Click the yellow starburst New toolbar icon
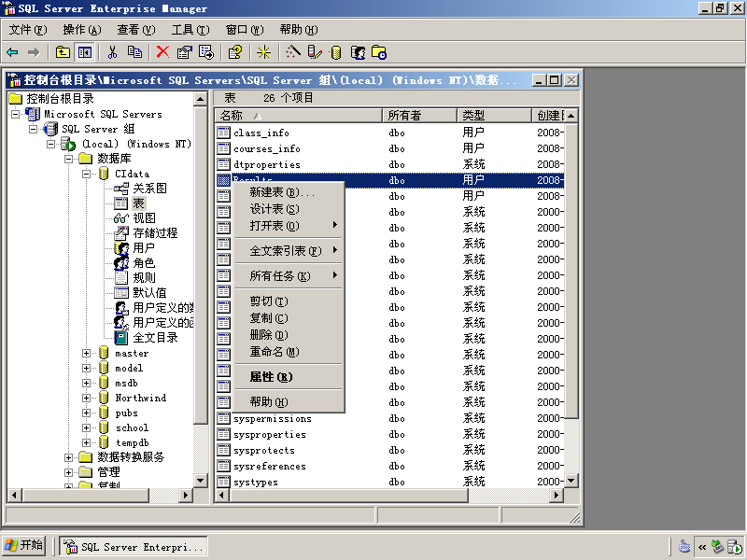The width and height of the screenshot is (747, 560). 263,52
